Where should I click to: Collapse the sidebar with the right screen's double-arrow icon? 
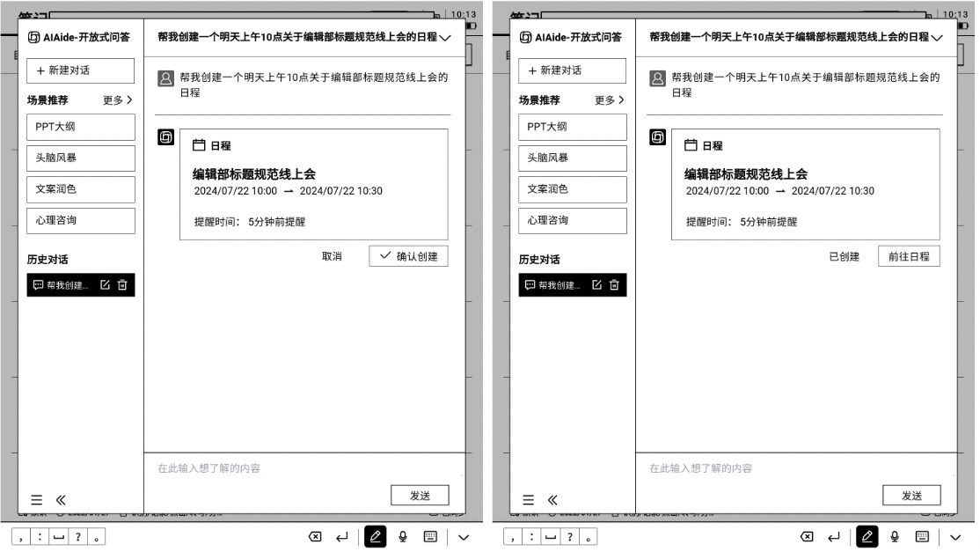(x=552, y=499)
